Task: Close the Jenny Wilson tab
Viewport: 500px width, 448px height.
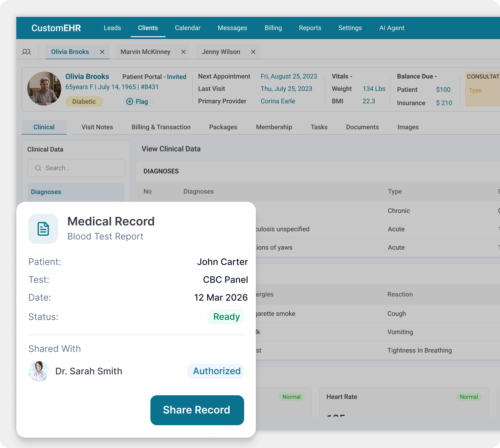Action: [253, 52]
